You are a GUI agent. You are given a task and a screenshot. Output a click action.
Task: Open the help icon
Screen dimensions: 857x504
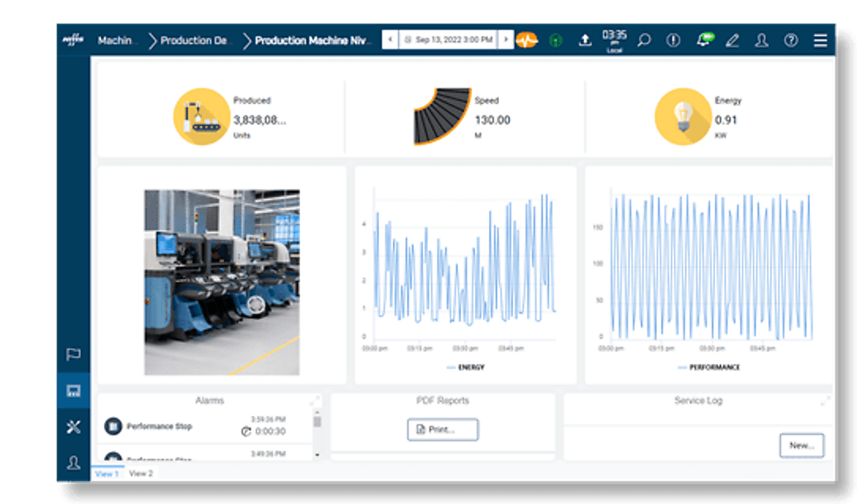791,40
